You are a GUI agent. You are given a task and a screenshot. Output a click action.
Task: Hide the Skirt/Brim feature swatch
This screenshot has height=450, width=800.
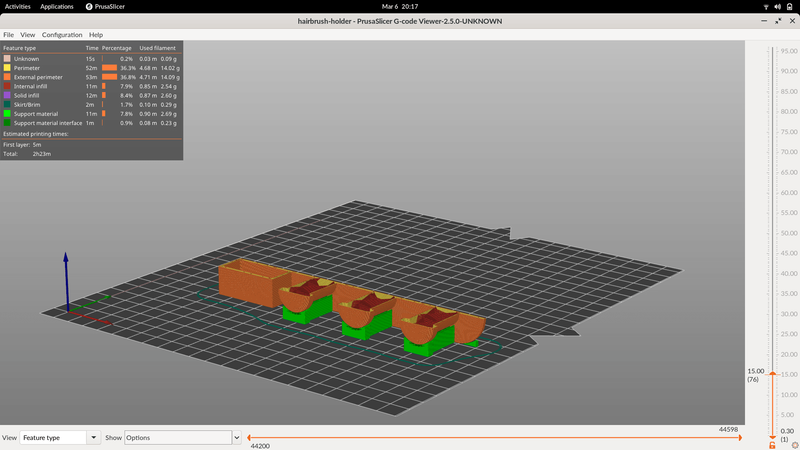[x=7, y=105]
